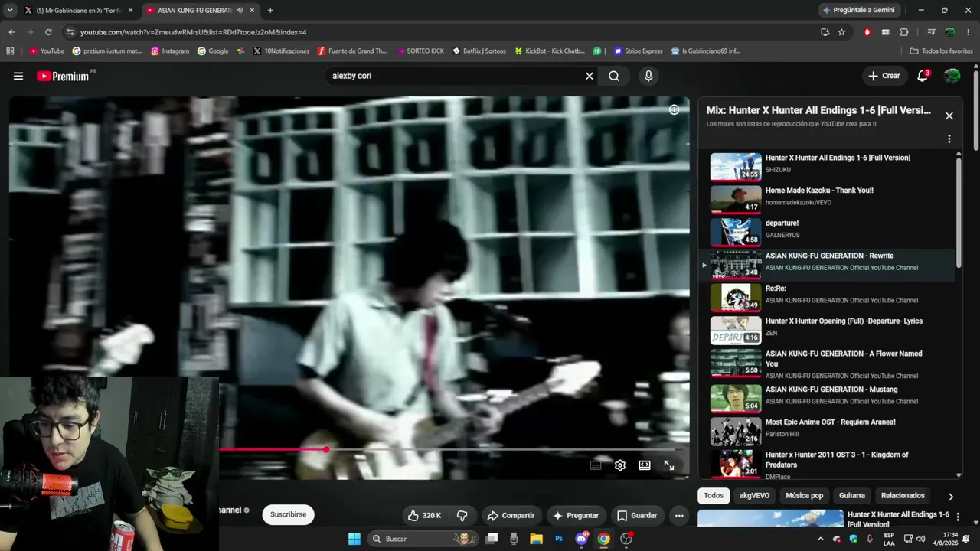980x551 pixels.
Task: Open the ASIAN KUNG-FU GENERATION Mustang thumbnail
Action: pos(736,398)
